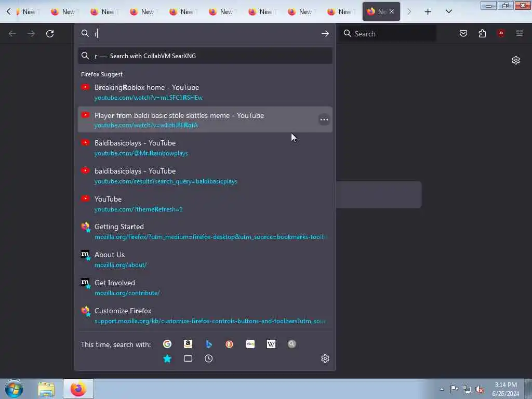Screen dimensions: 532x399
Task: Search this time with eBay icon
Action: [x=250, y=344]
